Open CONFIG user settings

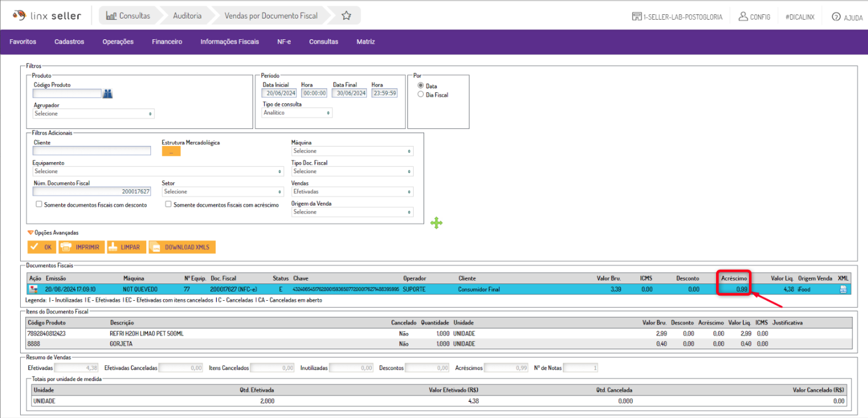pyautogui.click(x=754, y=17)
